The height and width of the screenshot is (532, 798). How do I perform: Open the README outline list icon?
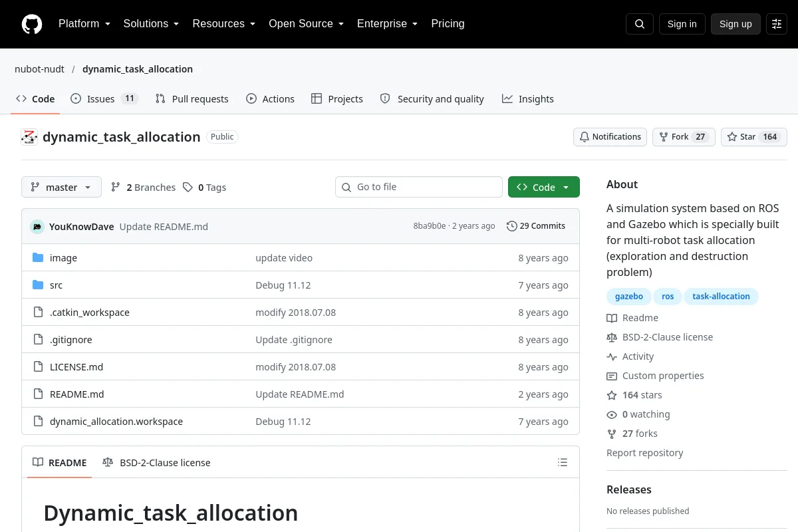click(x=563, y=462)
